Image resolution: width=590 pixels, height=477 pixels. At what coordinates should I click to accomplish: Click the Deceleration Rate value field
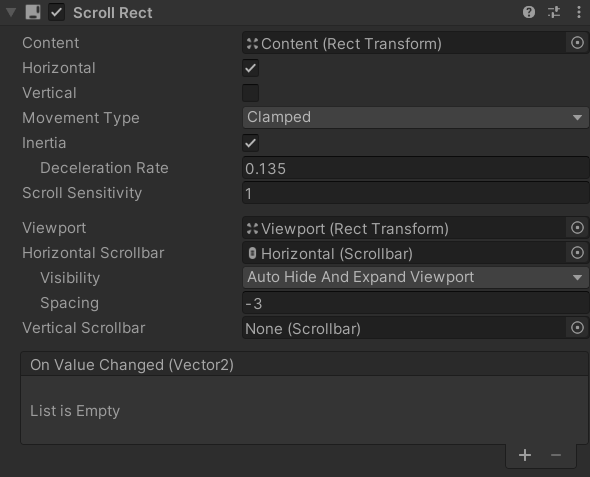(x=415, y=168)
